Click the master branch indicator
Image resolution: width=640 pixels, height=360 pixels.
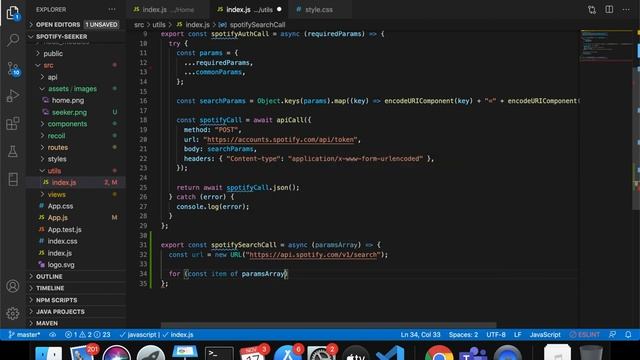point(24,335)
